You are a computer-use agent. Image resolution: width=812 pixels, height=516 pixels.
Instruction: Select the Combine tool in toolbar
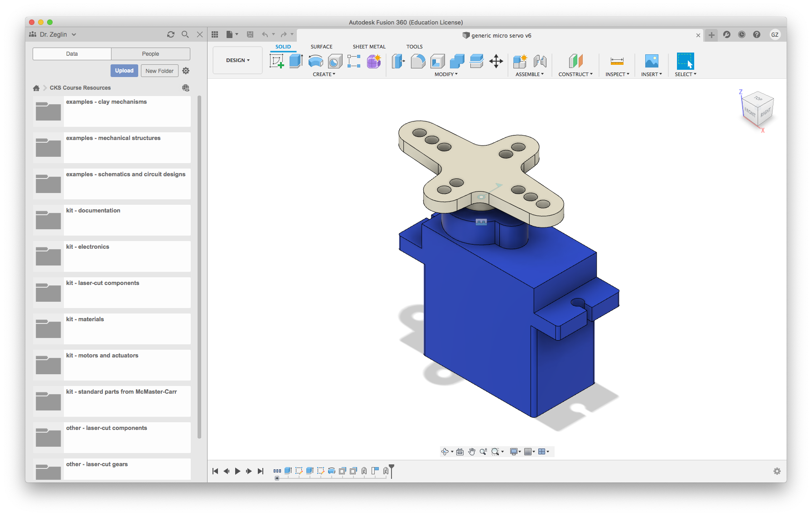click(457, 61)
